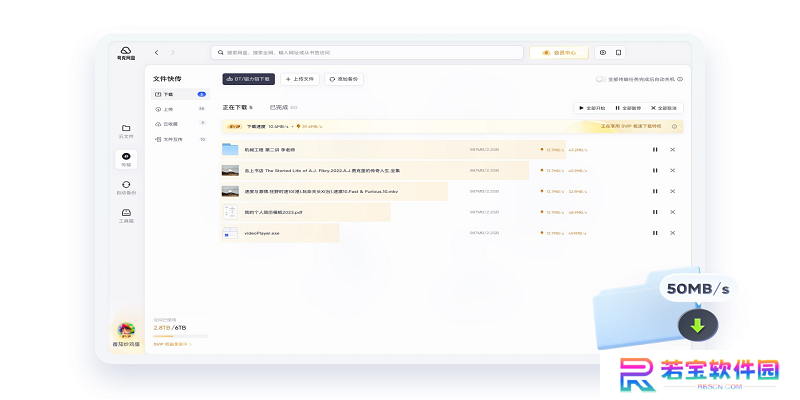
Task: Open the 会员中心 member center button
Action: pyautogui.click(x=559, y=53)
